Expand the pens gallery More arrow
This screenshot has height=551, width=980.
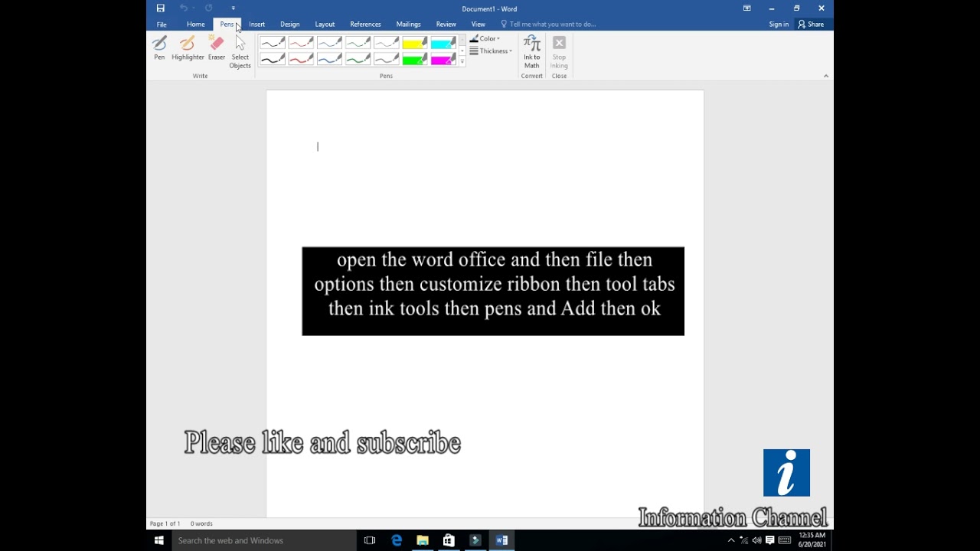(462, 62)
